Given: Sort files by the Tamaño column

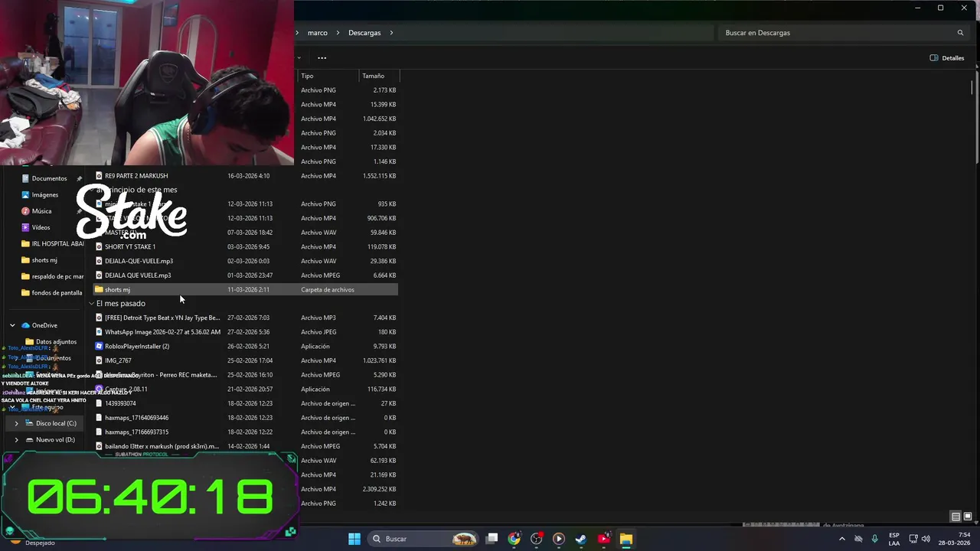Looking at the screenshot, I should click(x=380, y=76).
